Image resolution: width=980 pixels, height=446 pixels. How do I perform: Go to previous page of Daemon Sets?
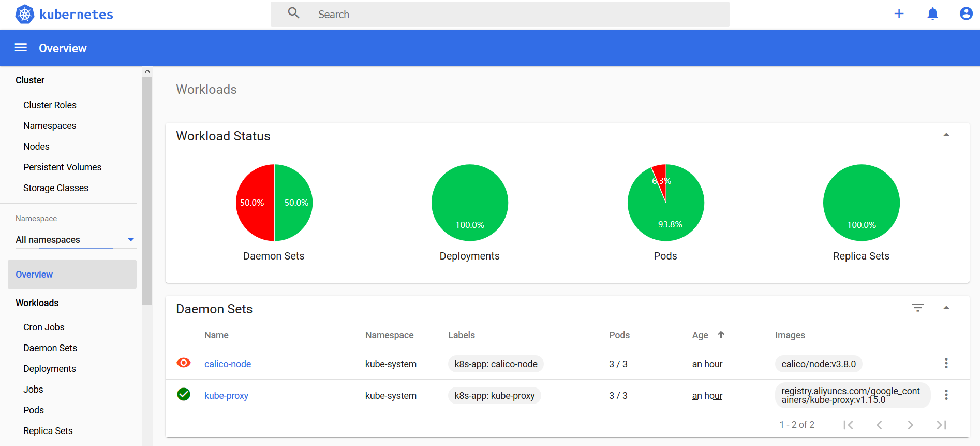tap(879, 425)
